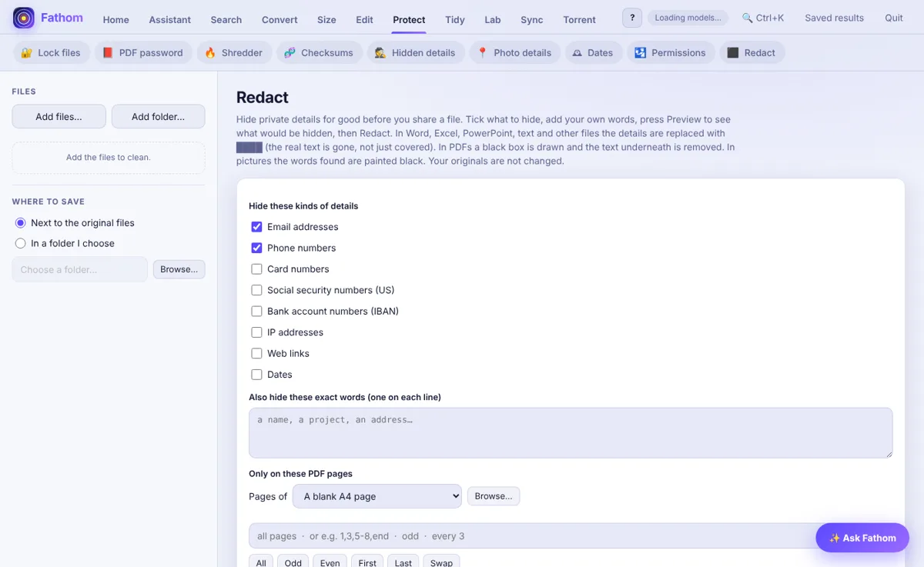Screen dimensions: 924x567
Task: Open the Torrent tab
Action: point(580,20)
